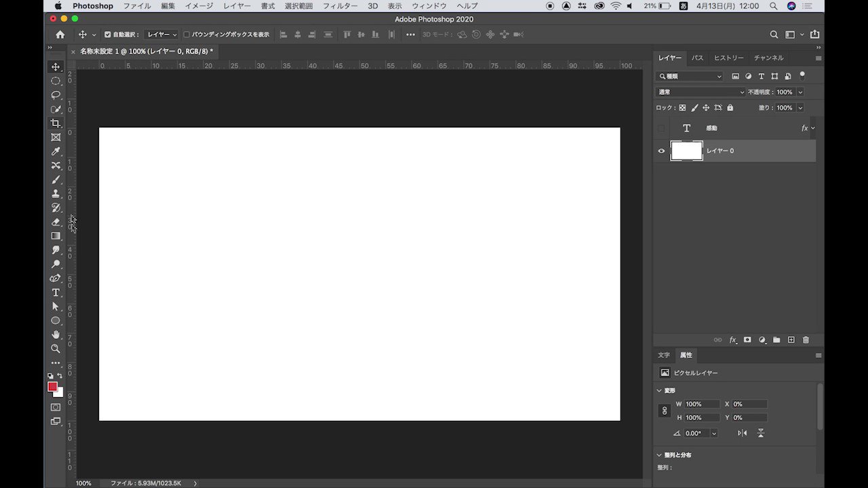The width and height of the screenshot is (868, 488).
Task: Click the trash icon to delete layer
Action: tap(806, 340)
